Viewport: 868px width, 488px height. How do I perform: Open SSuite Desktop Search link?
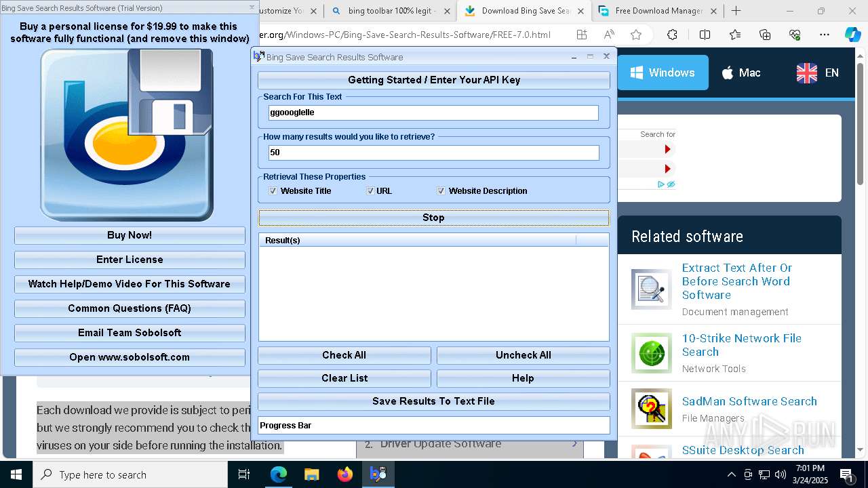(743, 450)
